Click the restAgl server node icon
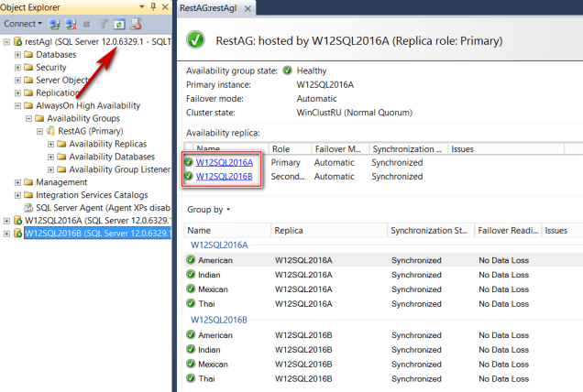 point(17,41)
